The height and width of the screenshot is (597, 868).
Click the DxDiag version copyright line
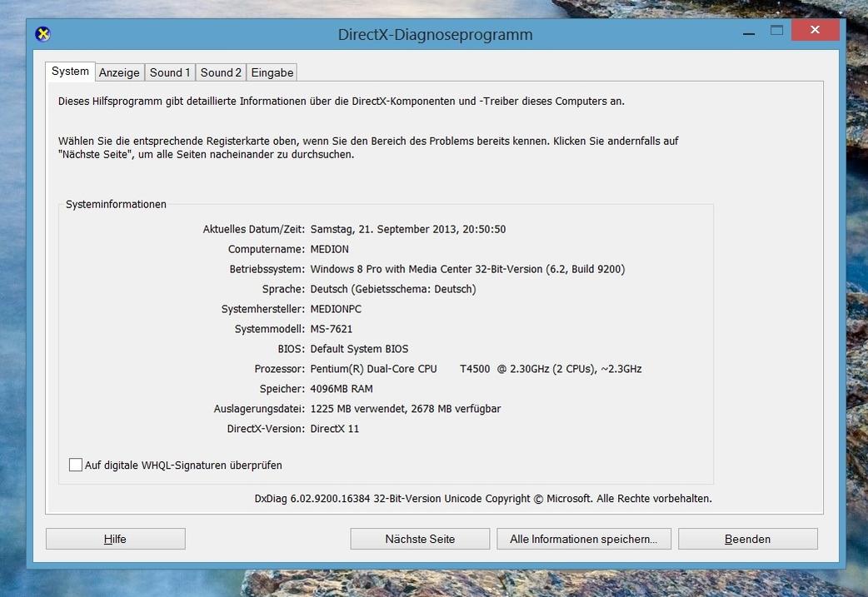click(482, 499)
